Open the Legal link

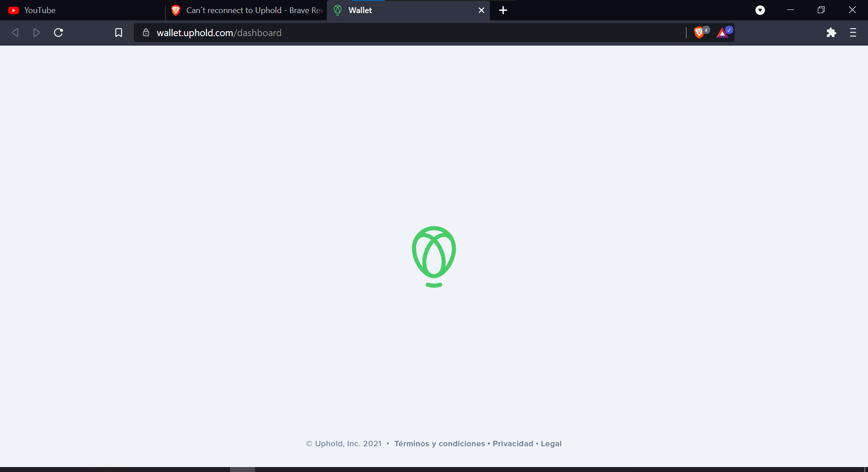pyautogui.click(x=551, y=444)
